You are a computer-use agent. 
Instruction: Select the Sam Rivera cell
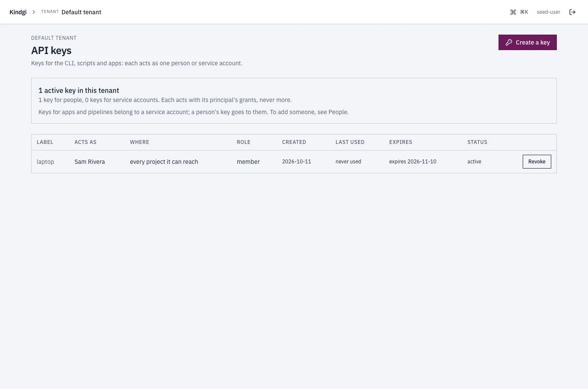click(x=89, y=162)
